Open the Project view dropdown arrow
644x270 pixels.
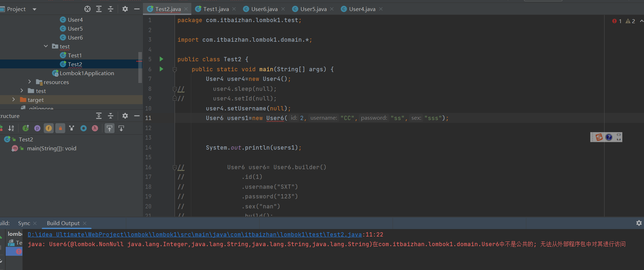(x=34, y=9)
